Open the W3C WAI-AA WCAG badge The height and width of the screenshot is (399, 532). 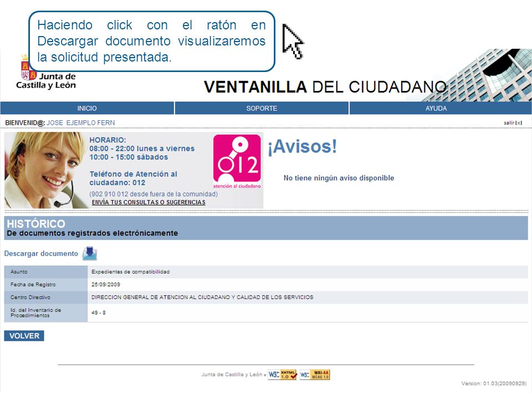[x=315, y=375]
